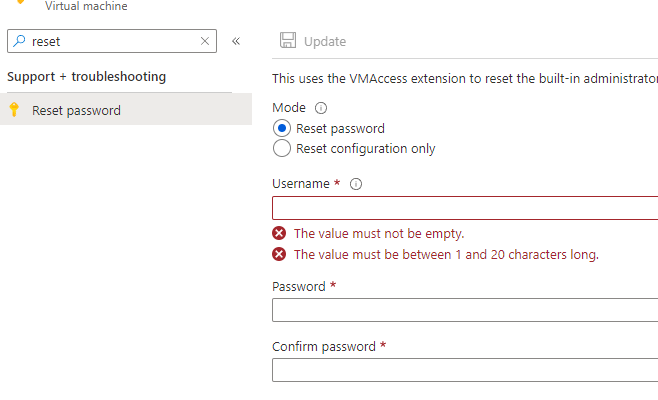Clear the 'reset' search text with X
The image size is (658, 400).
tap(205, 41)
